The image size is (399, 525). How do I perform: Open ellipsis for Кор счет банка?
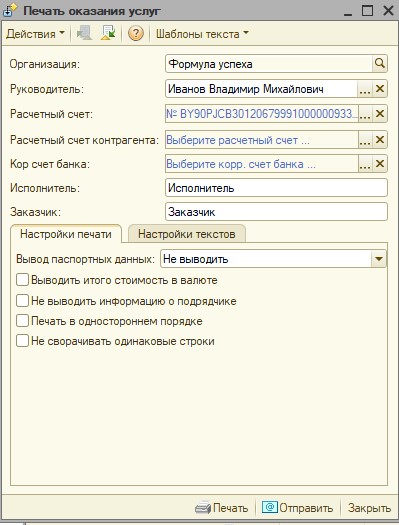(x=365, y=164)
